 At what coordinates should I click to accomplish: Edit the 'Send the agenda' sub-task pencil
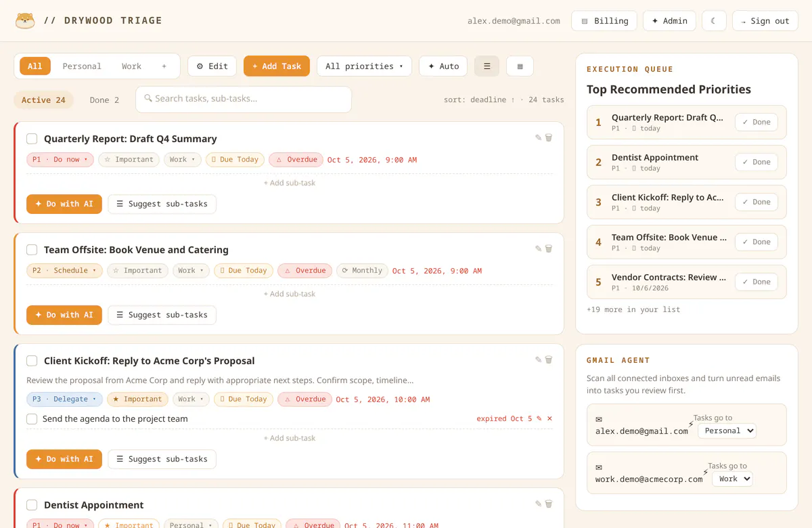pyautogui.click(x=539, y=419)
